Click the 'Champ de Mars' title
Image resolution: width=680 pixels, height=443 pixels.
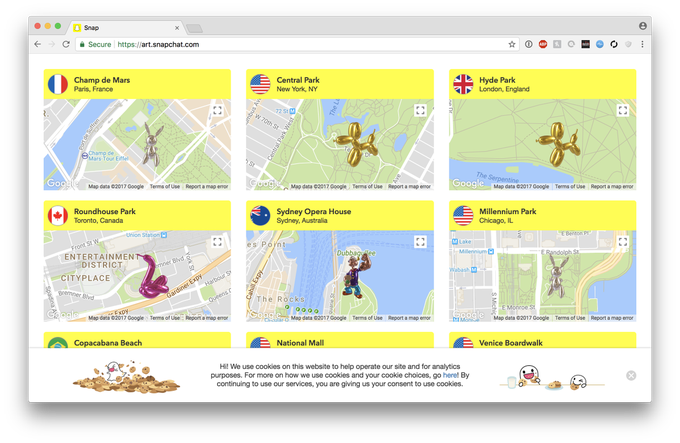[x=102, y=80]
